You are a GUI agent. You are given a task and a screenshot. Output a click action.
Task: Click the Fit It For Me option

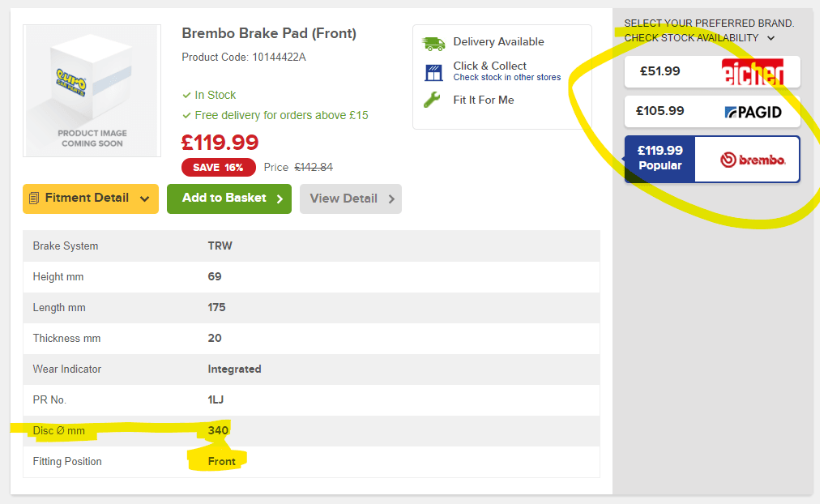[483, 100]
